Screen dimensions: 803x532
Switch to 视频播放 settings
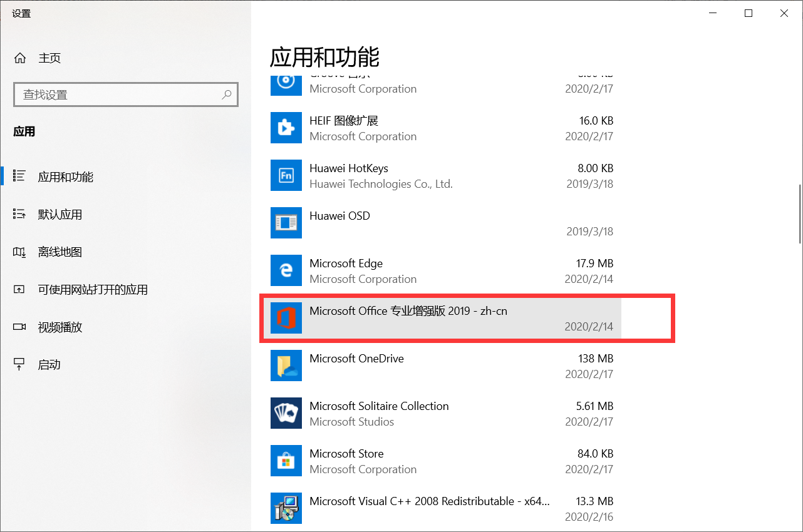125,327
